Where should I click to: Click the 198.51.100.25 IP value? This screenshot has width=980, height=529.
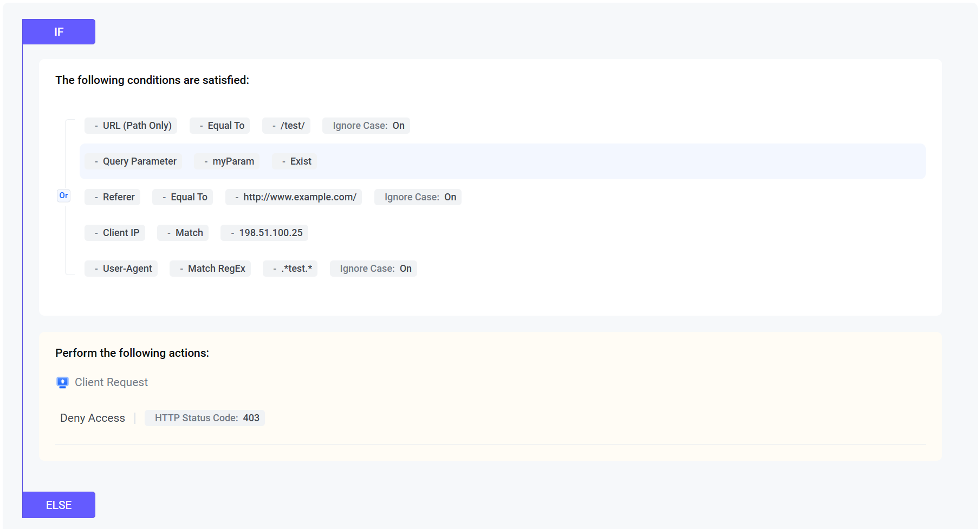coord(264,233)
